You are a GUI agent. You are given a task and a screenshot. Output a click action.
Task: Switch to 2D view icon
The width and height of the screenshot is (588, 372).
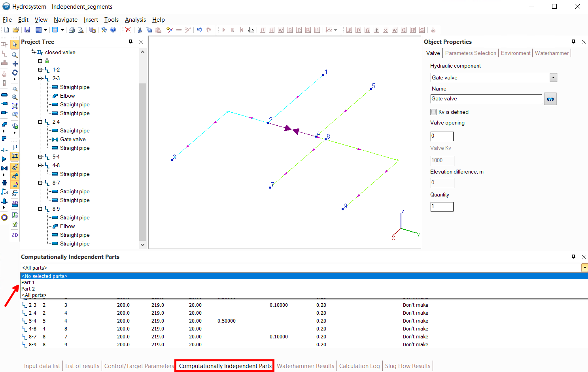(15, 235)
